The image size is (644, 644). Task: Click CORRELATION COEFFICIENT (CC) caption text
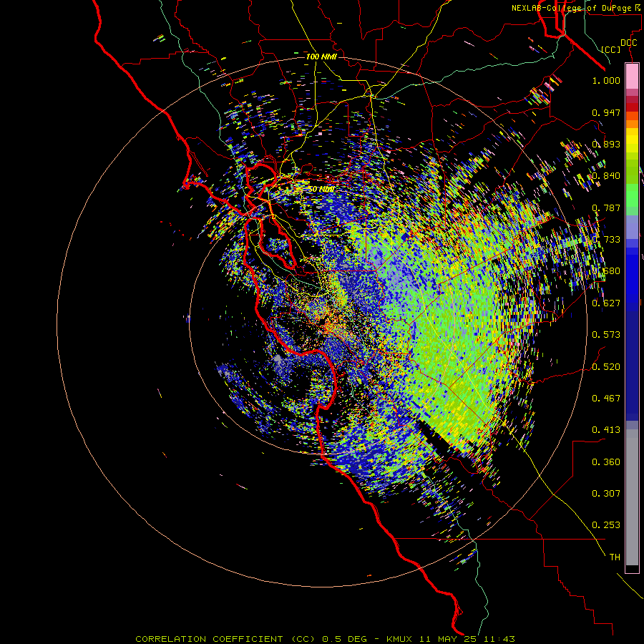[x=225, y=639]
